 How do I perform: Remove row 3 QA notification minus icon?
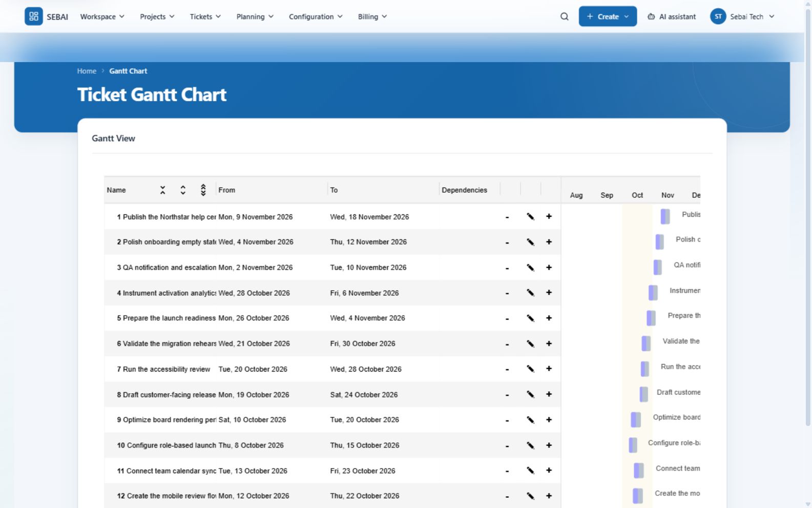(507, 268)
